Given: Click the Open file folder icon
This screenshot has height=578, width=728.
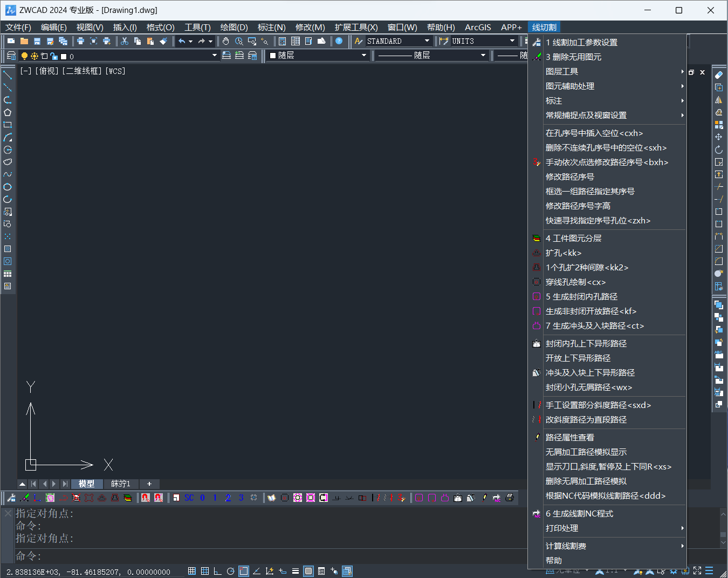Looking at the screenshot, I should pyautogui.click(x=24, y=41).
